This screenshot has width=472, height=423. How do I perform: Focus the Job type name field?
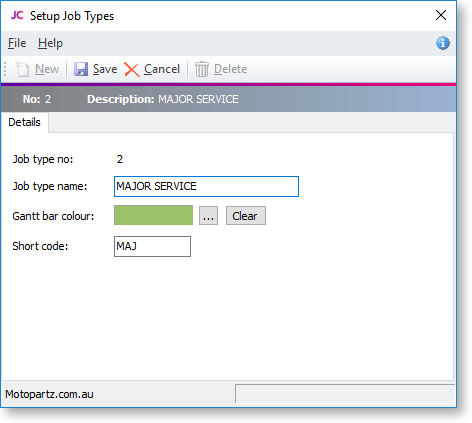(206, 186)
